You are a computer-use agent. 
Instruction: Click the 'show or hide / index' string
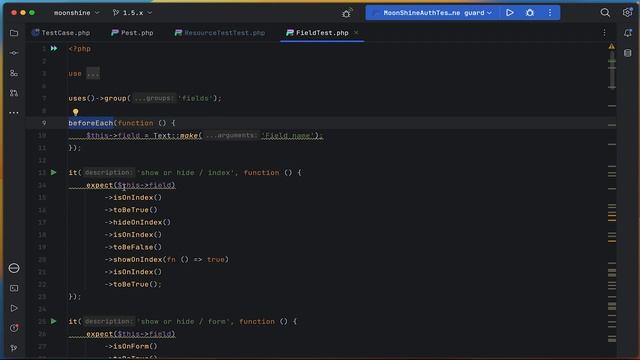[x=187, y=173]
